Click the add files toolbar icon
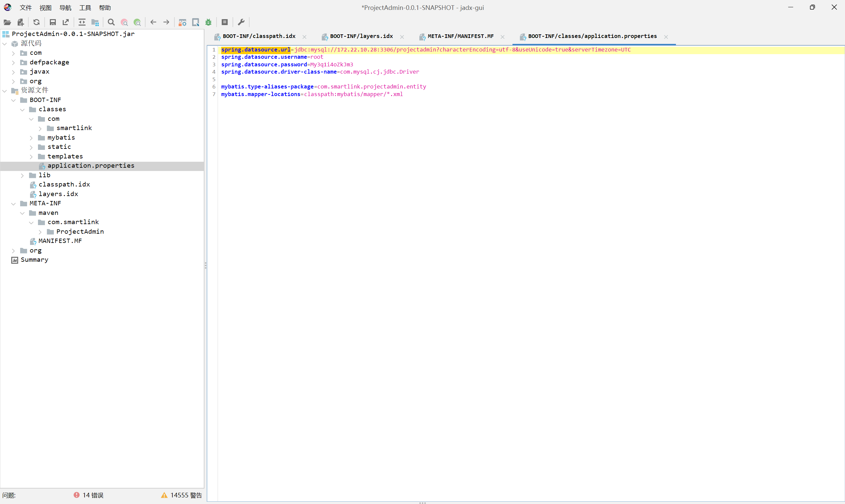 [x=21, y=22]
